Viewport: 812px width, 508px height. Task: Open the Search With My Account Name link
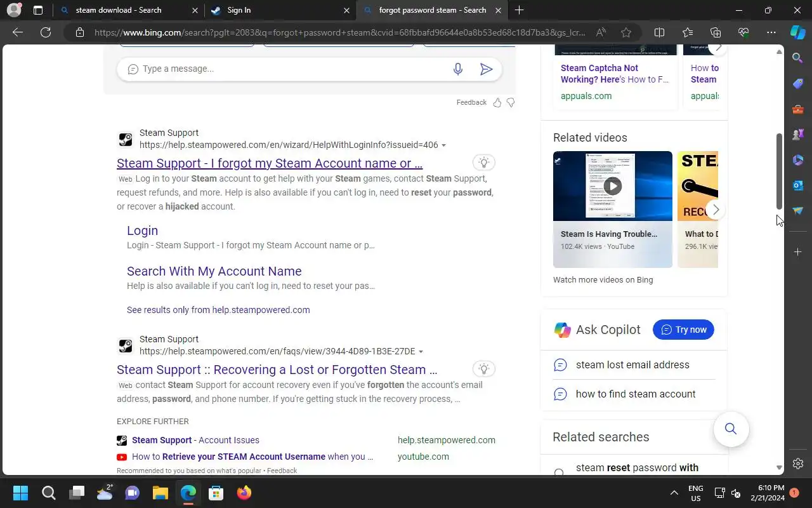coord(214,271)
